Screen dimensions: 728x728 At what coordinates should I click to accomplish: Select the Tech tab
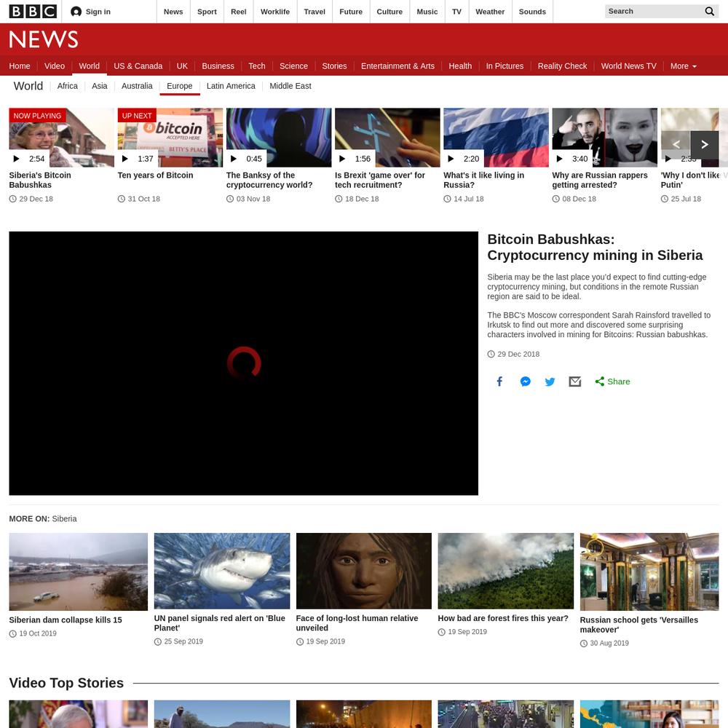pos(257,66)
